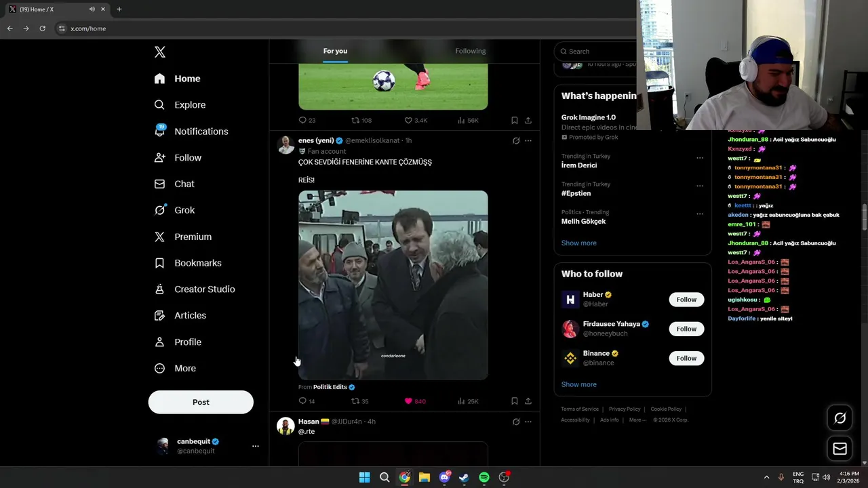The image size is (868, 488).
Task: Open Spotify from the taskbar
Action: tap(484, 477)
